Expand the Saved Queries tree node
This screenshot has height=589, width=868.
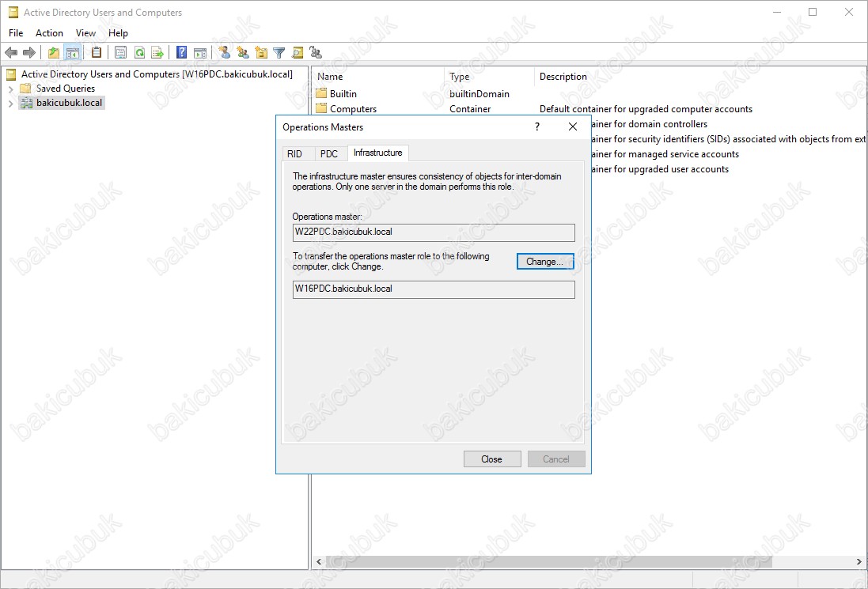tap(10, 89)
